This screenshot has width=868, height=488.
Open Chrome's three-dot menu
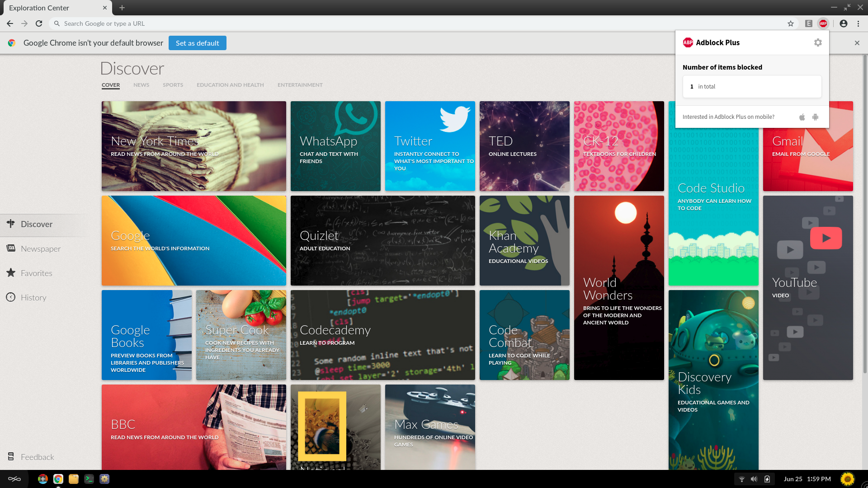pos(858,23)
